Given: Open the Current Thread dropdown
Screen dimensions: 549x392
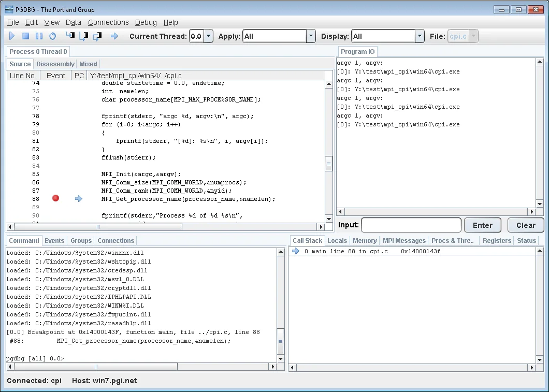Looking at the screenshot, I should point(208,36).
